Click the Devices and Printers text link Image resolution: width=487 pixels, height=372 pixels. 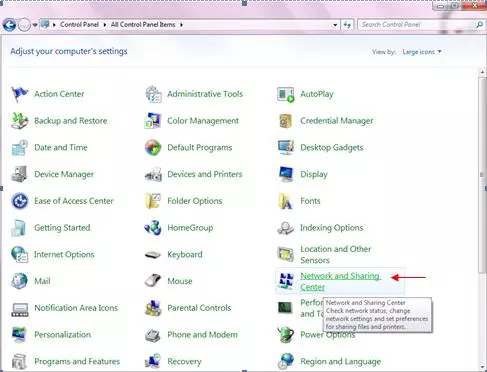coord(205,174)
